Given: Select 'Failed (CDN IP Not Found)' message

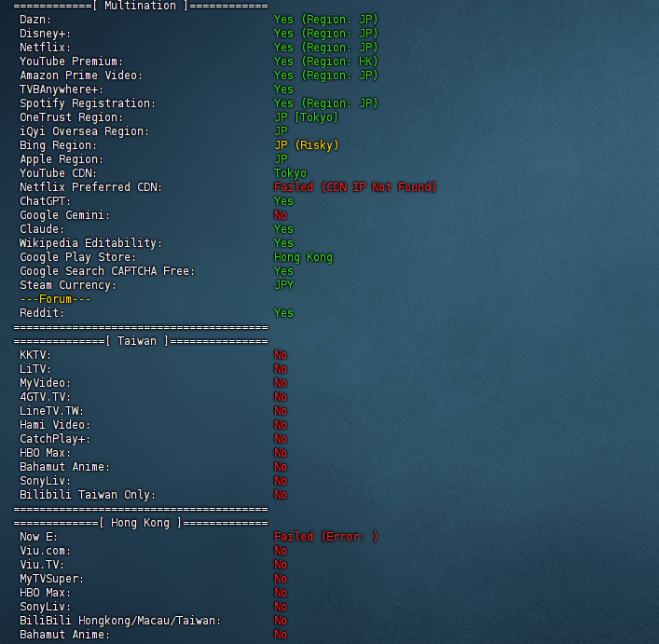Looking at the screenshot, I should [x=355, y=187].
